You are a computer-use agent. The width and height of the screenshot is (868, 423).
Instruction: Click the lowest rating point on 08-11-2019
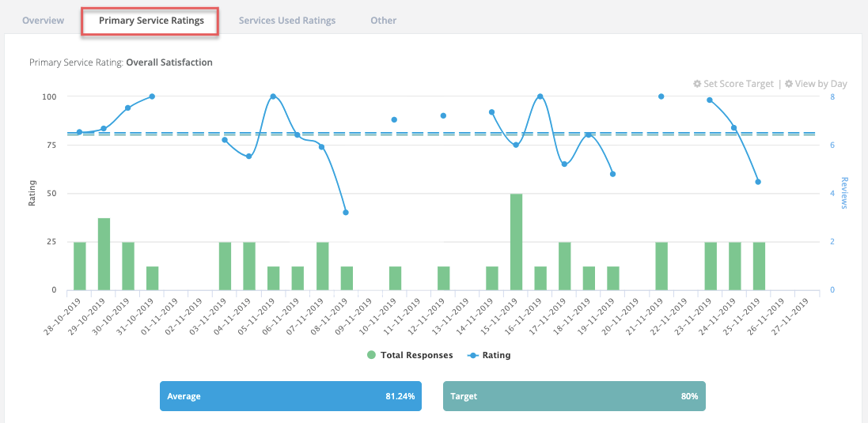346,213
